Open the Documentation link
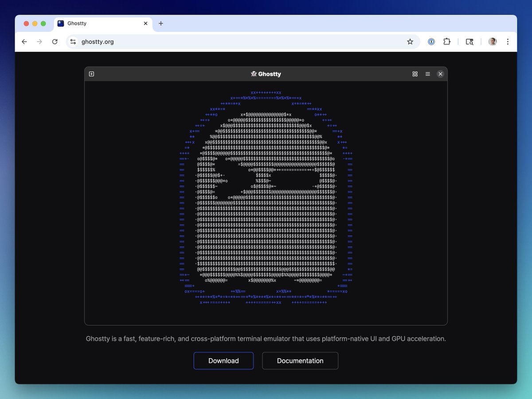Viewport: 532px width, 399px height. 300,361
